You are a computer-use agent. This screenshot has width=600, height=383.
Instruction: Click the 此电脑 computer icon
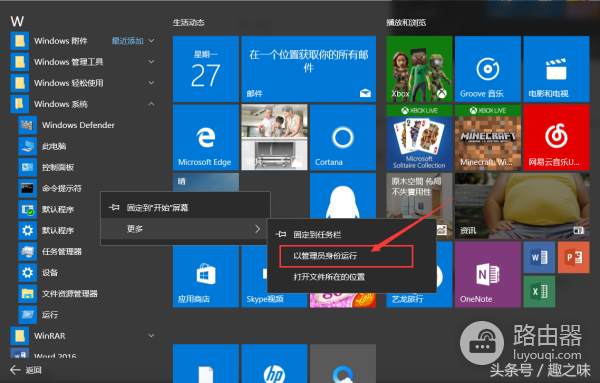pos(28,146)
